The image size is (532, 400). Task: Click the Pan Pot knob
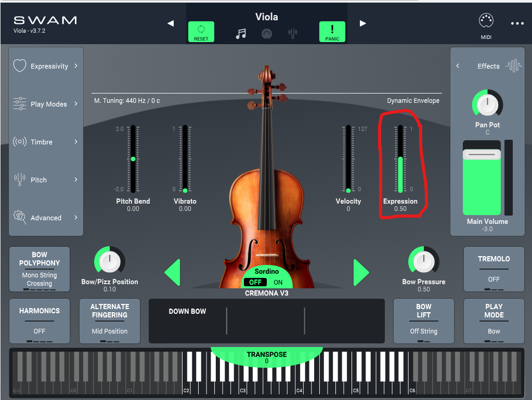[487, 104]
